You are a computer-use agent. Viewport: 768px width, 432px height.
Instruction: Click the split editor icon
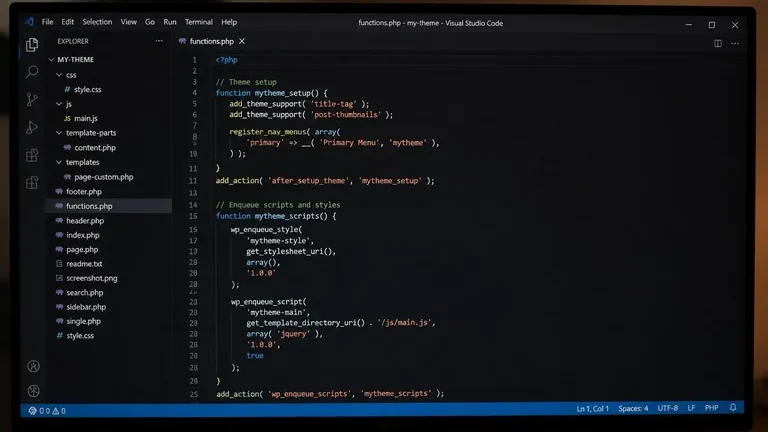pyautogui.click(x=718, y=44)
